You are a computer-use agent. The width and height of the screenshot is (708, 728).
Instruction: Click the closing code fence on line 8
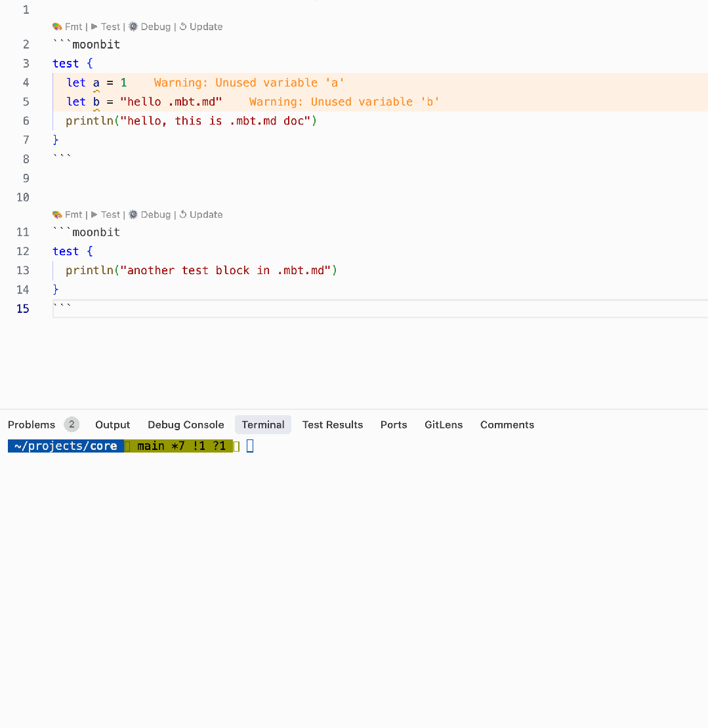coord(62,157)
